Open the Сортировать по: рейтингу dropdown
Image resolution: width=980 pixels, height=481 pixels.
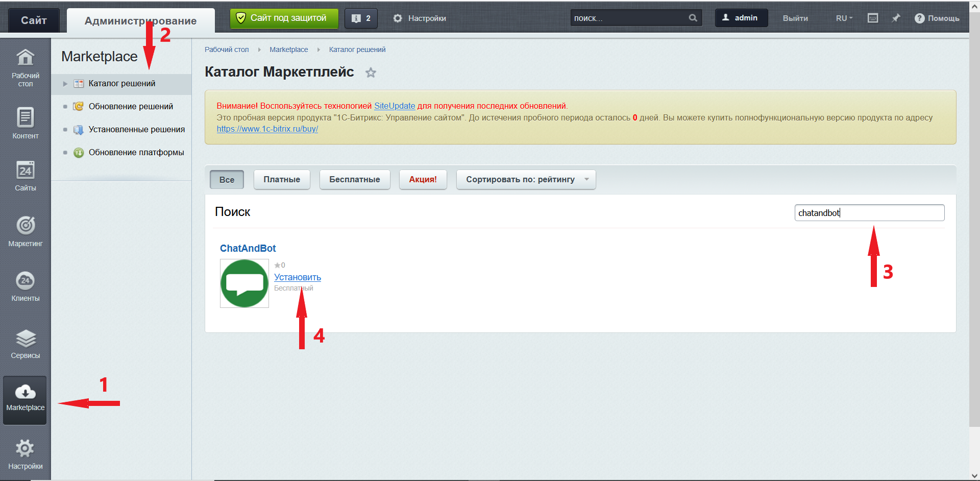point(526,180)
